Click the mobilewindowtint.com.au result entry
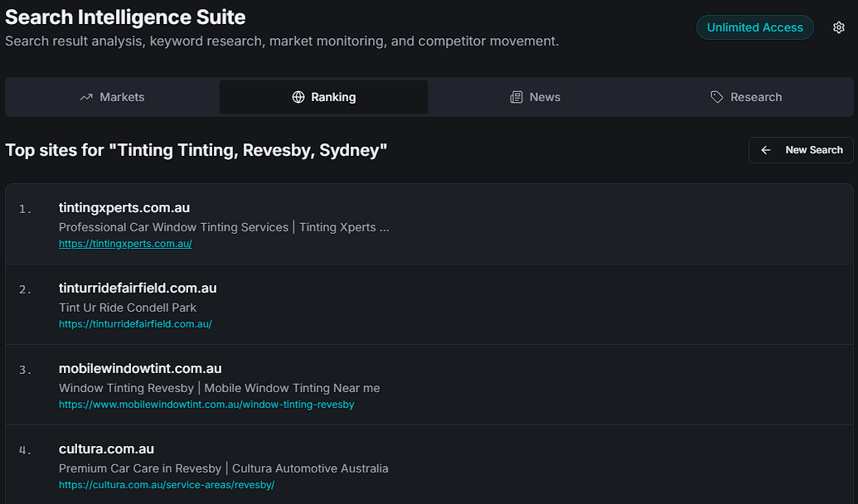This screenshot has width=858, height=504. [140, 368]
